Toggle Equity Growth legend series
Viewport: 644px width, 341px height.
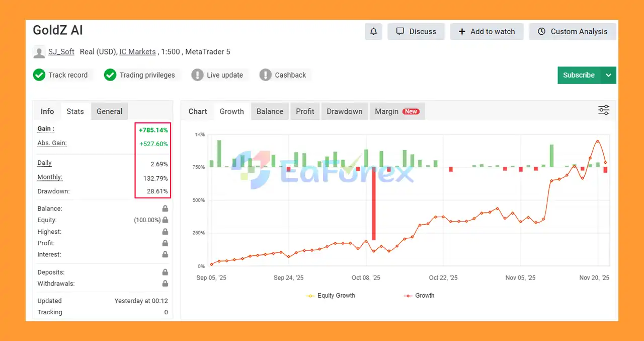pyautogui.click(x=331, y=296)
